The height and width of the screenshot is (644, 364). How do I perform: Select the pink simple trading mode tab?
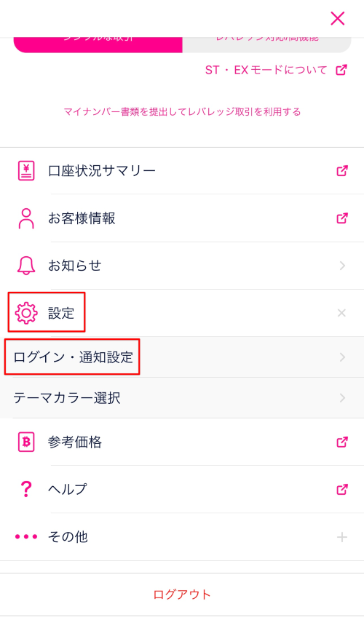click(x=98, y=44)
